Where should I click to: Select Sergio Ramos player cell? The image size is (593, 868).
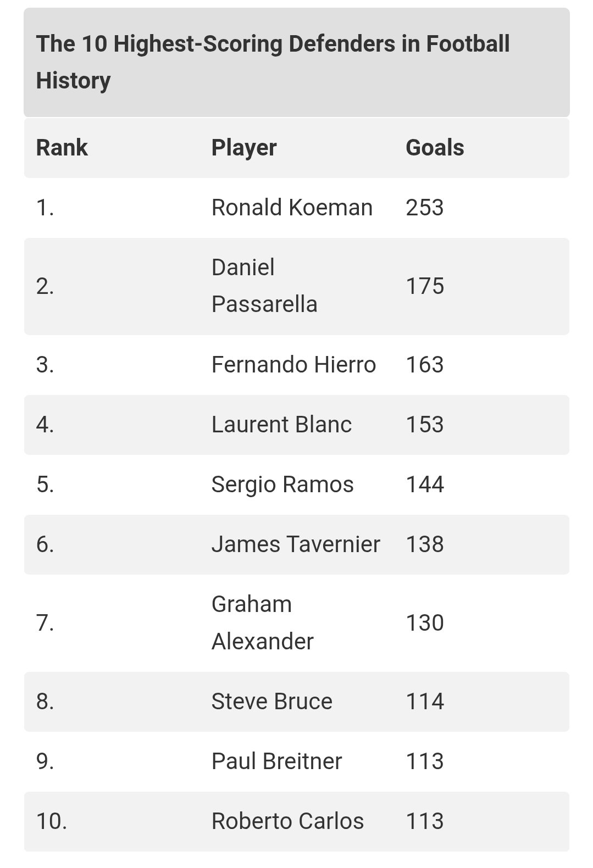point(282,485)
